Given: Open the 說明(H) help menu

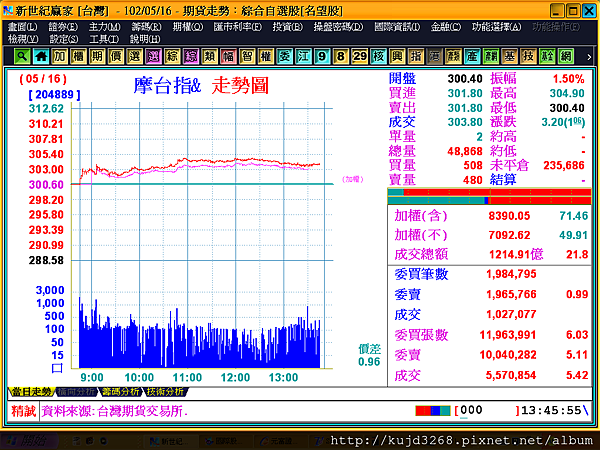Looking at the screenshot, I should coord(145,39).
